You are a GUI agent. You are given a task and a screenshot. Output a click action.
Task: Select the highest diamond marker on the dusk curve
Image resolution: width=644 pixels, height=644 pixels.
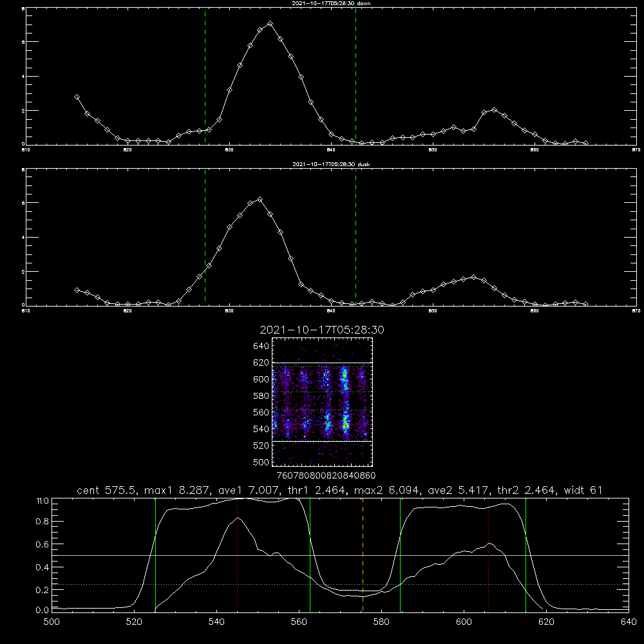pyautogui.click(x=260, y=200)
